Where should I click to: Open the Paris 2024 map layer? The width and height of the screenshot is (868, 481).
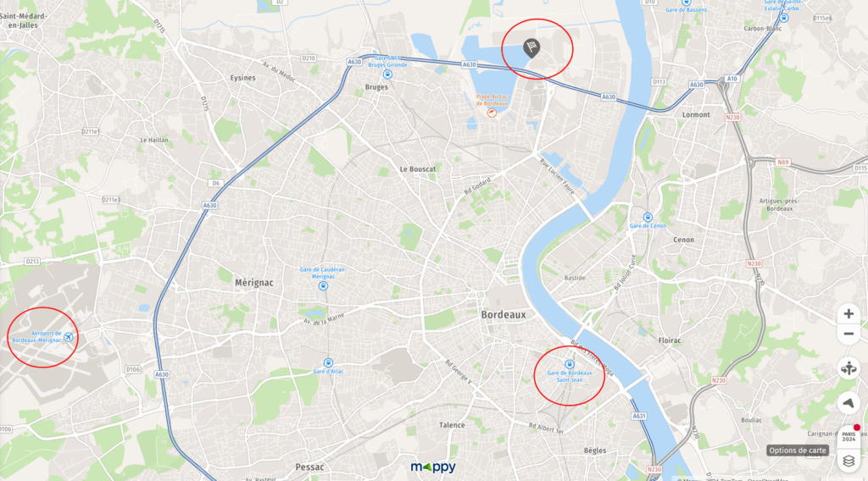point(849,435)
